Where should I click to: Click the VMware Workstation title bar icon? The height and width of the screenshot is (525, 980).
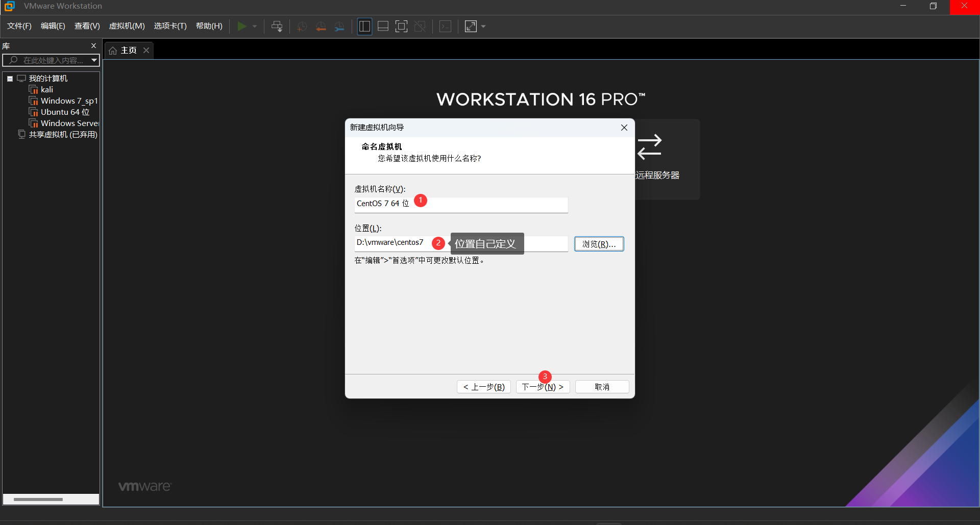[x=10, y=6]
